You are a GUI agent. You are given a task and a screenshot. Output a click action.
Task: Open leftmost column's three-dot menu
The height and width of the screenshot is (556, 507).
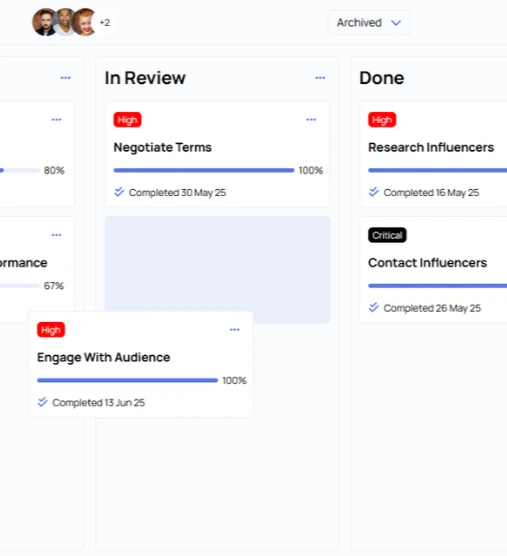[x=66, y=78]
